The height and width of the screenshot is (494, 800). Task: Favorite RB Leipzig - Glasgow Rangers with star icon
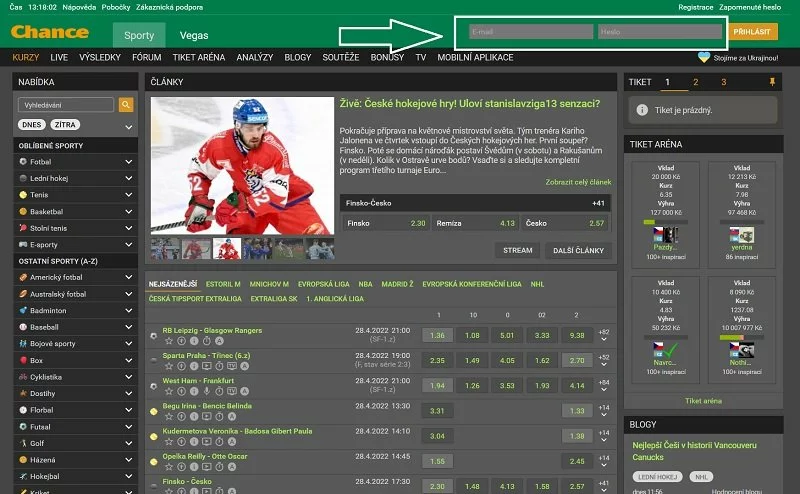tap(169, 340)
